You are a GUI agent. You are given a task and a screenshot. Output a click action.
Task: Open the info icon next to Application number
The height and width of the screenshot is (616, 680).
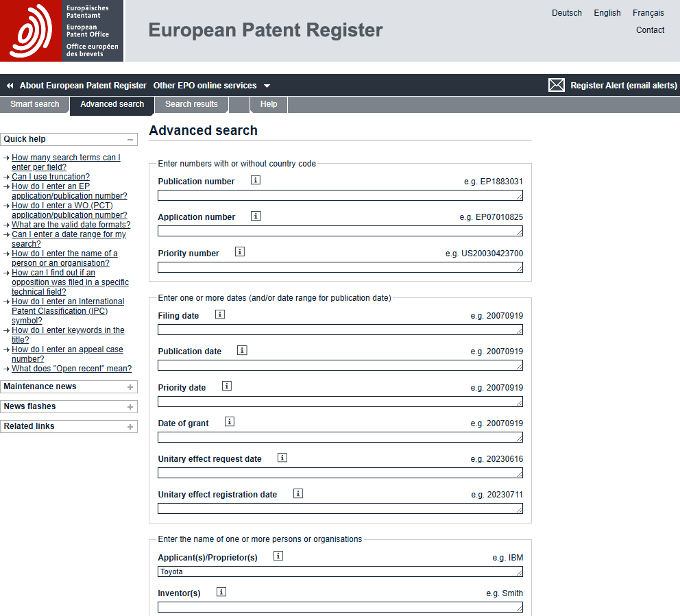[256, 216]
